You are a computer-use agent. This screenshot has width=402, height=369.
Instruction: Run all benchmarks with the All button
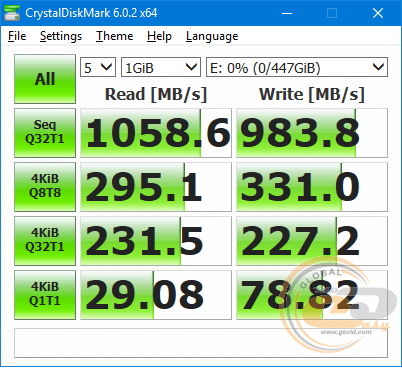45,79
